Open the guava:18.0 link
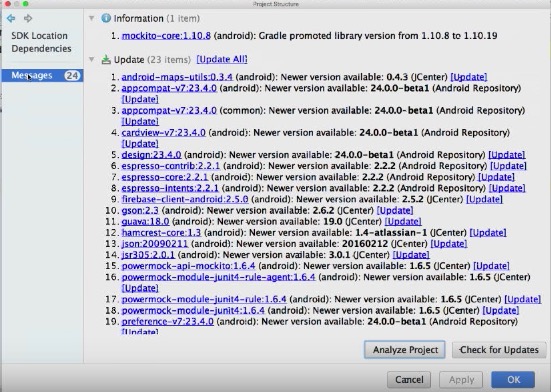This screenshot has height=392, width=551. coord(145,222)
